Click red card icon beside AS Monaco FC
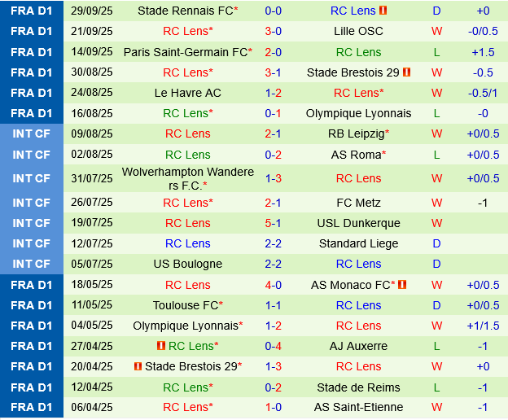The height and width of the screenshot is (420, 508). [402, 285]
